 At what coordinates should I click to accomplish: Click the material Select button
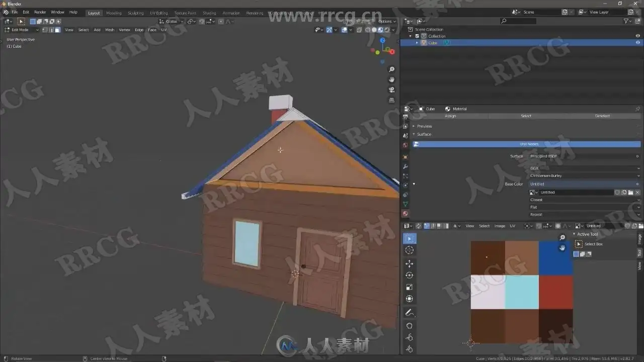point(526,116)
